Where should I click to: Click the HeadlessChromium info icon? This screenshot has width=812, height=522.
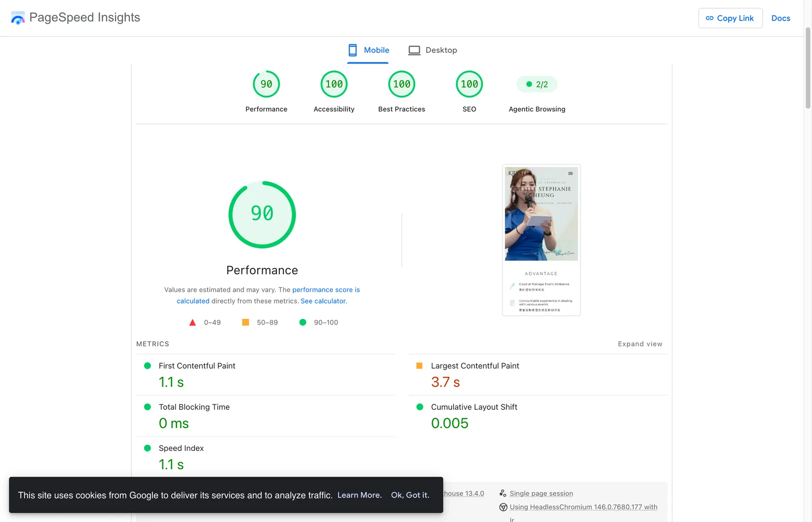click(x=503, y=507)
